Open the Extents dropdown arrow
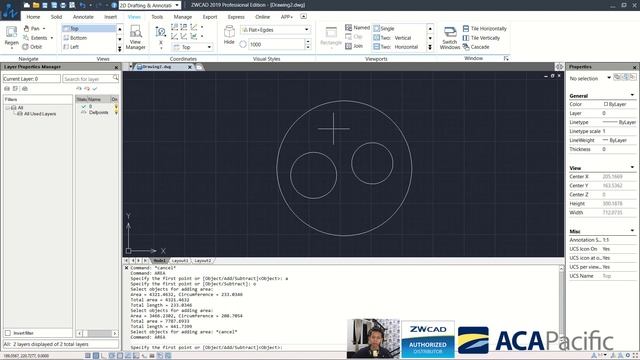The width and height of the screenshot is (640, 360). [x=52, y=38]
